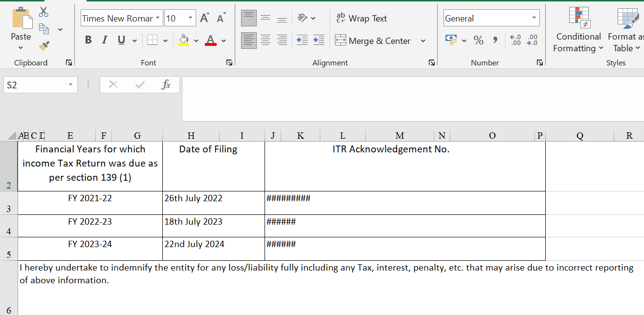Toggle Wrap Text button
Viewport: 644px width, 315px height.
click(361, 18)
